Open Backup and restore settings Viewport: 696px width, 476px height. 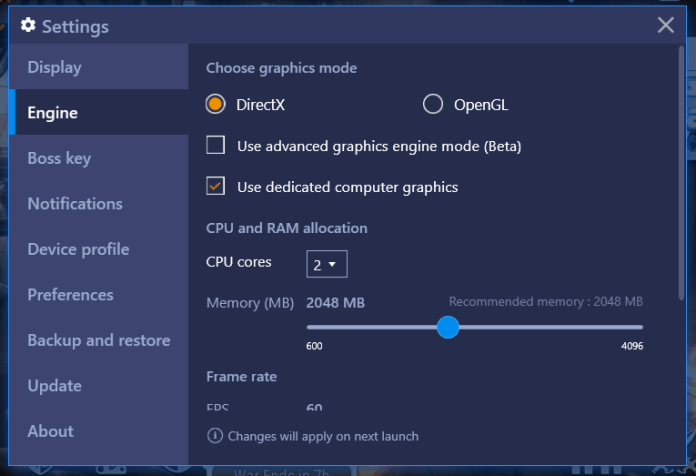(98, 340)
